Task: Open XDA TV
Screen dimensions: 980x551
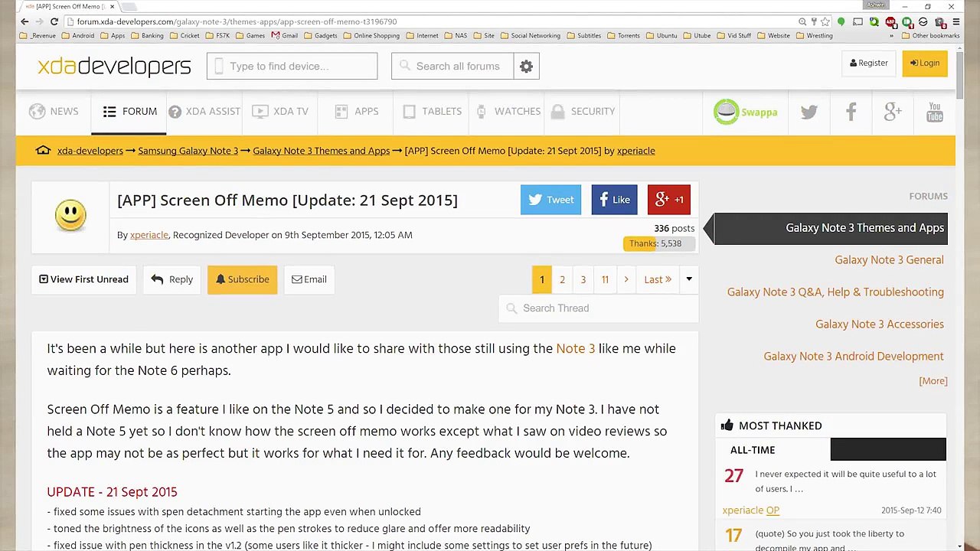Action: pos(280,112)
